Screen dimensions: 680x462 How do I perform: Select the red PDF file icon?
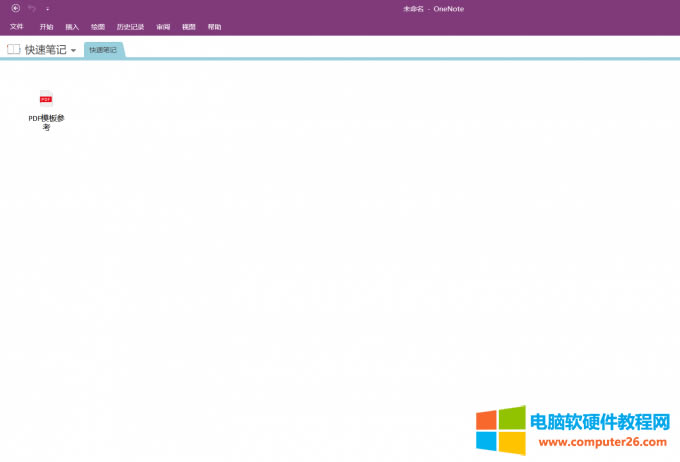coord(46,97)
